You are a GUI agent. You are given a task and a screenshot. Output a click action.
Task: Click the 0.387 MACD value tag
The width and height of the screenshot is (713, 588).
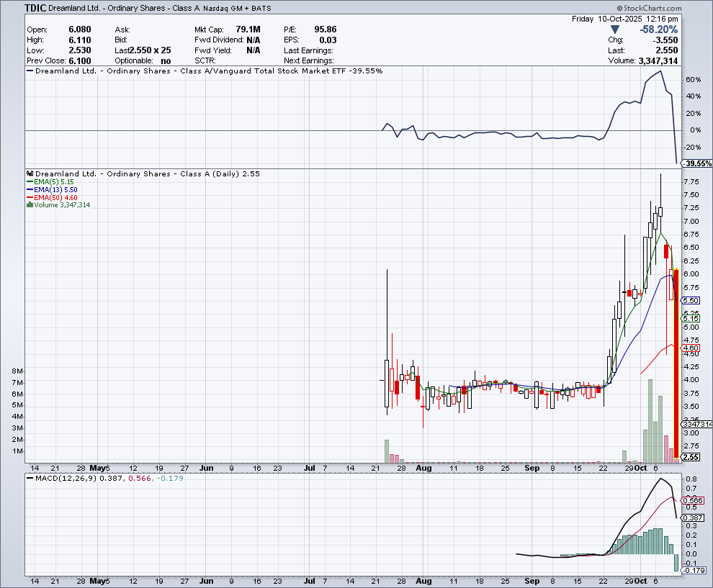[693, 517]
